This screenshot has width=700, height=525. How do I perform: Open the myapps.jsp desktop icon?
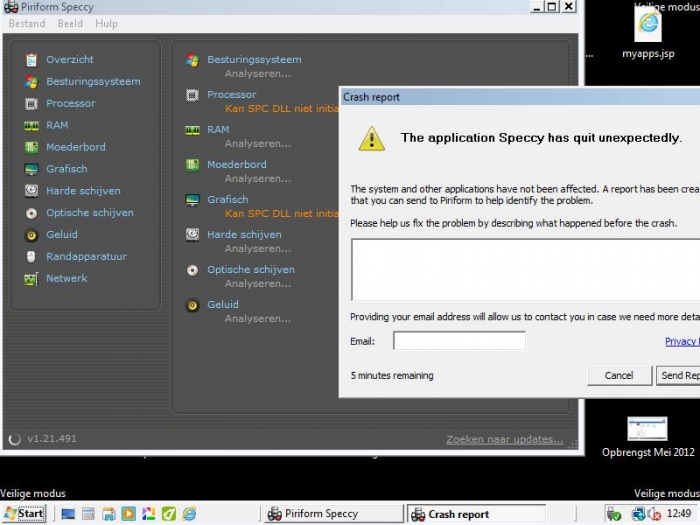coord(648,34)
